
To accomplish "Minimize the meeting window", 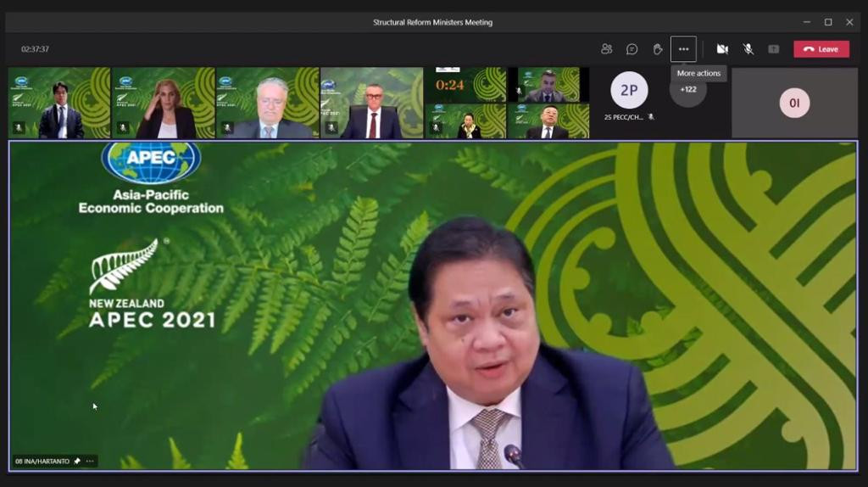I will point(807,22).
